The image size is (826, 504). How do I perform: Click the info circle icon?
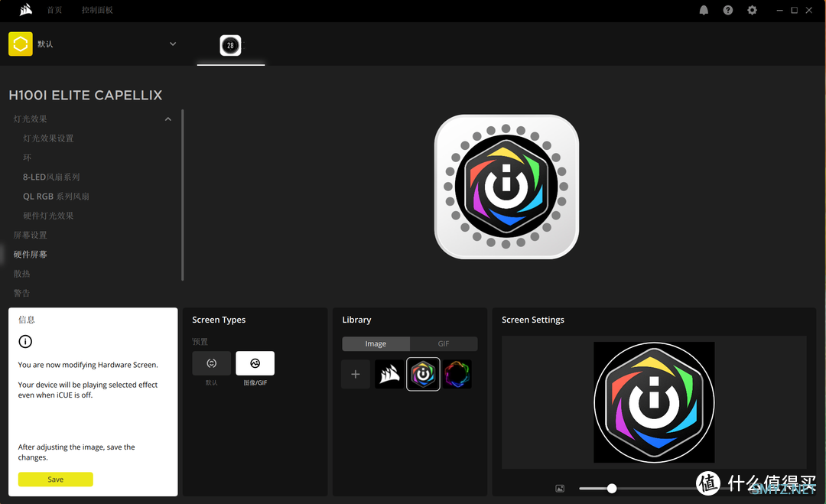(25, 341)
